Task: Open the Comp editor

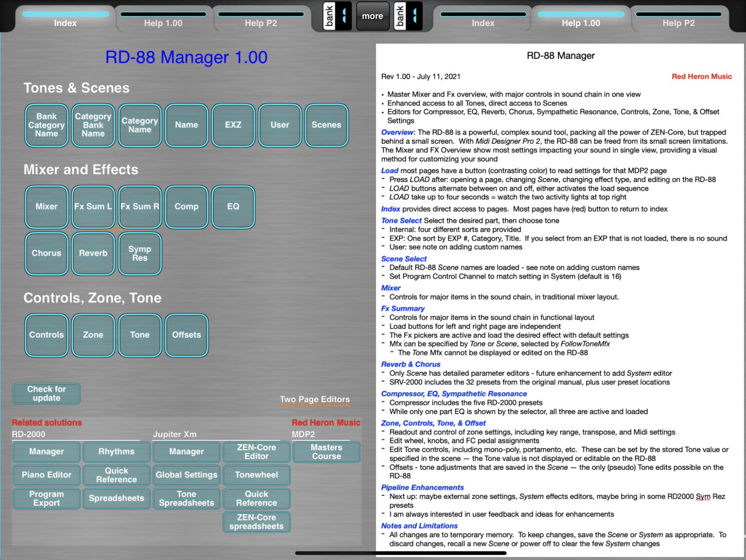Action: click(186, 207)
